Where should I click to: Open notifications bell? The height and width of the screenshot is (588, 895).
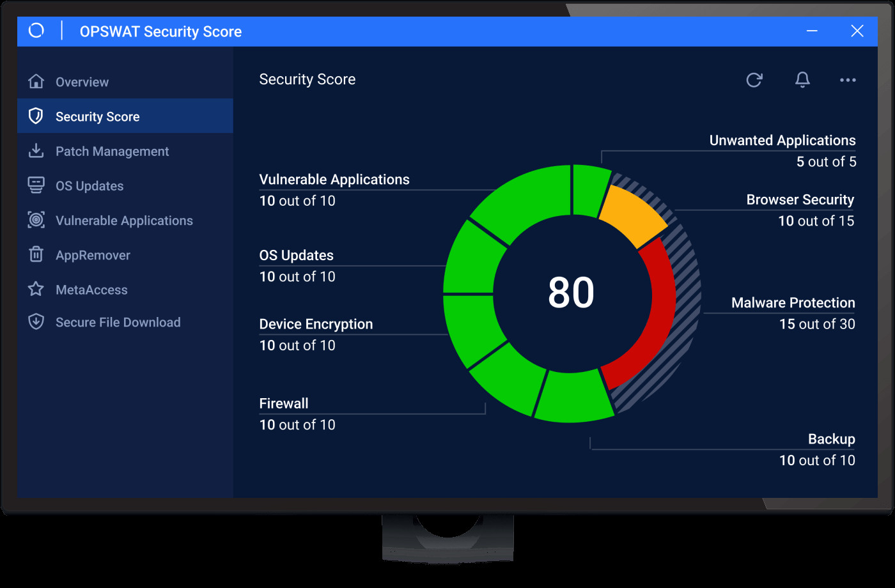tap(802, 80)
